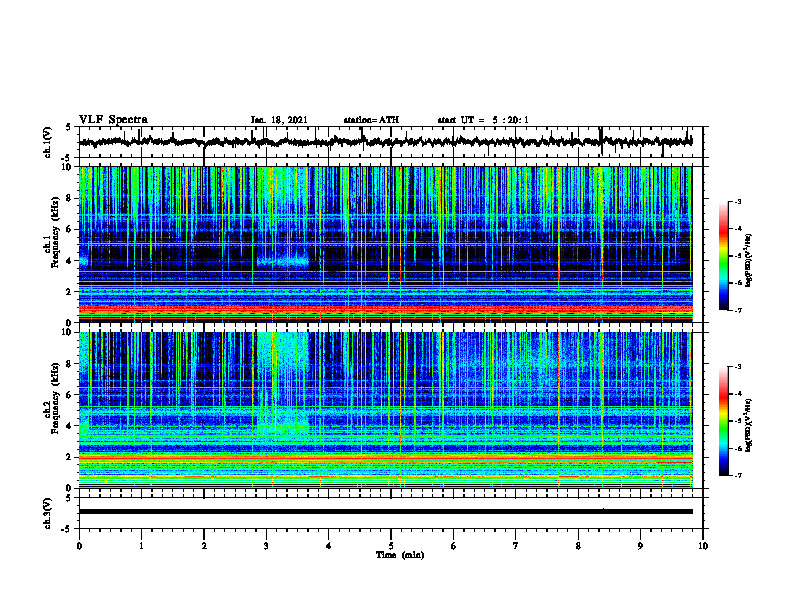The image size is (792, 612).
Task: Click the "start UT = 5 :20: 1" text
Action: [x=483, y=120]
